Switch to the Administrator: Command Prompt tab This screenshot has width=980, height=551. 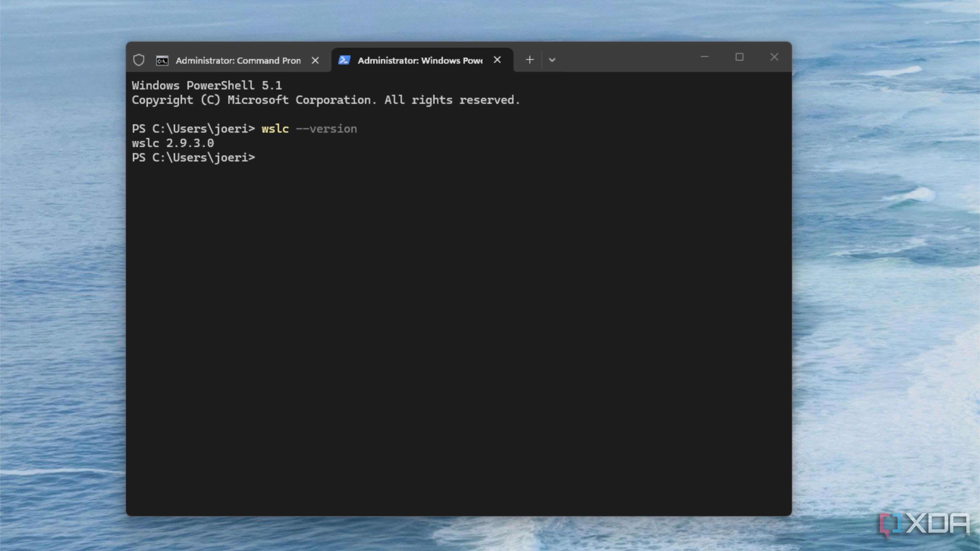pos(238,60)
